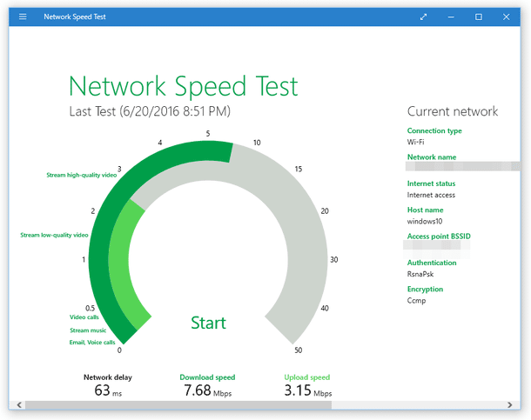Click the 'Stream music' gauge label
Viewport: 531px width, 420px height.
88,330
